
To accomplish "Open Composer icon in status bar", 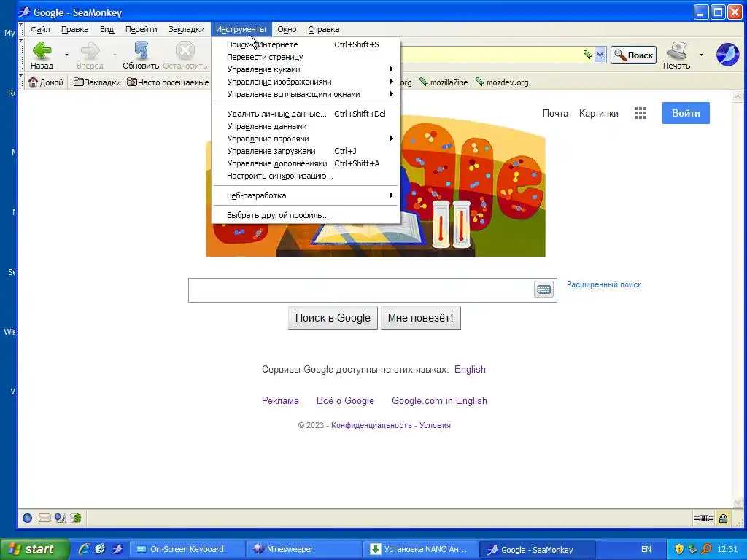I will [60, 518].
